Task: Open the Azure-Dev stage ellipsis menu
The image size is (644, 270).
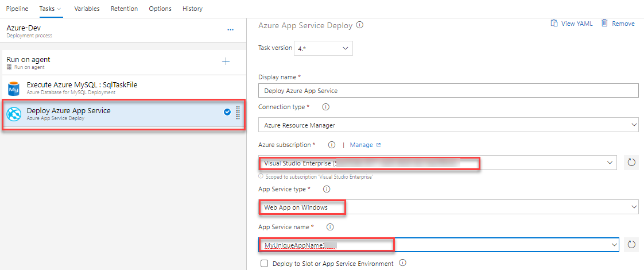Action: tap(230, 30)
